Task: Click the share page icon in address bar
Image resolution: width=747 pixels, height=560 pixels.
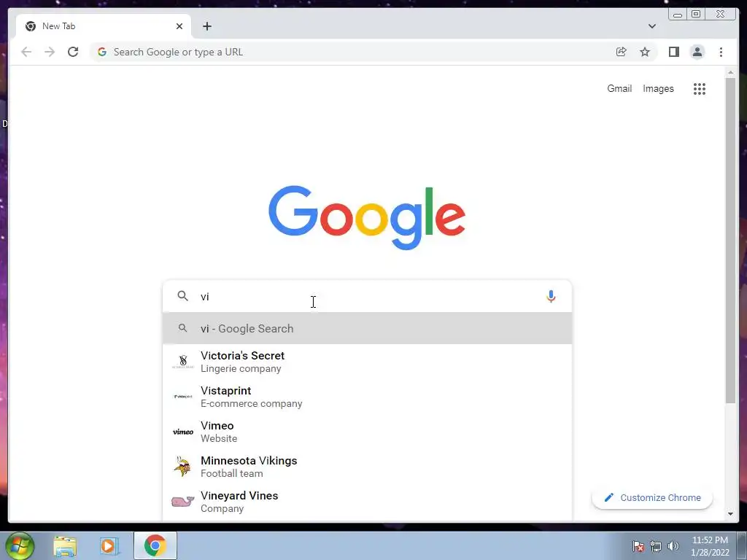Action: tap(622, 52)
